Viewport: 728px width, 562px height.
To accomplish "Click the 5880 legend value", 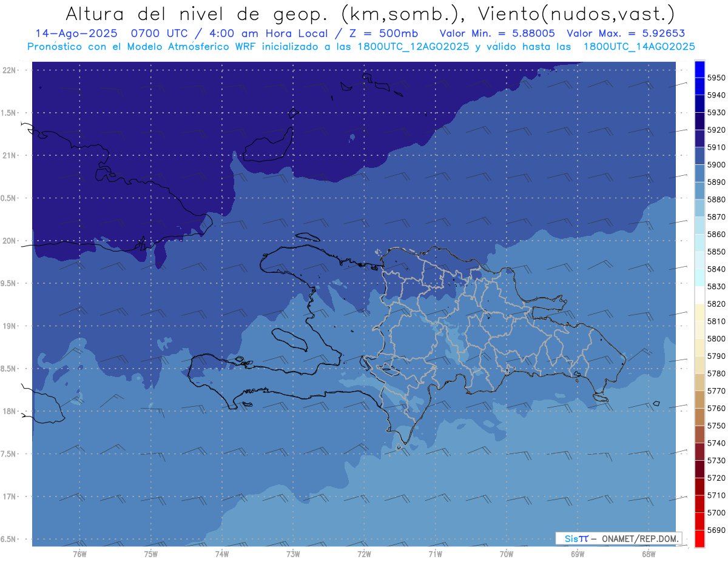I will click(716, 199).
